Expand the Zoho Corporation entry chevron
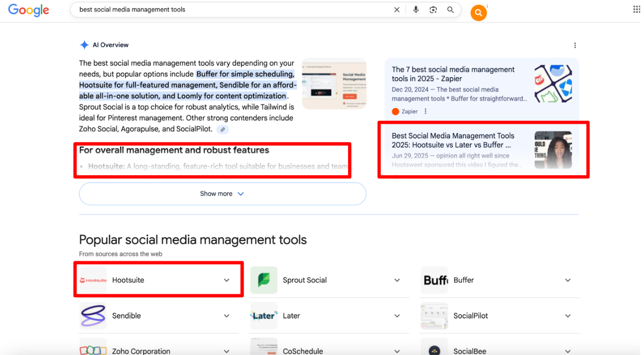The height and width of the screenshot is (355, 644). 227,351
